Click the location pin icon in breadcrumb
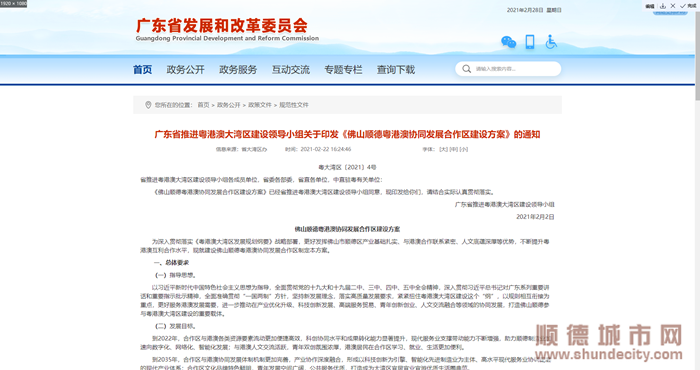The image size is (700, 370). (x=148, y=105)
